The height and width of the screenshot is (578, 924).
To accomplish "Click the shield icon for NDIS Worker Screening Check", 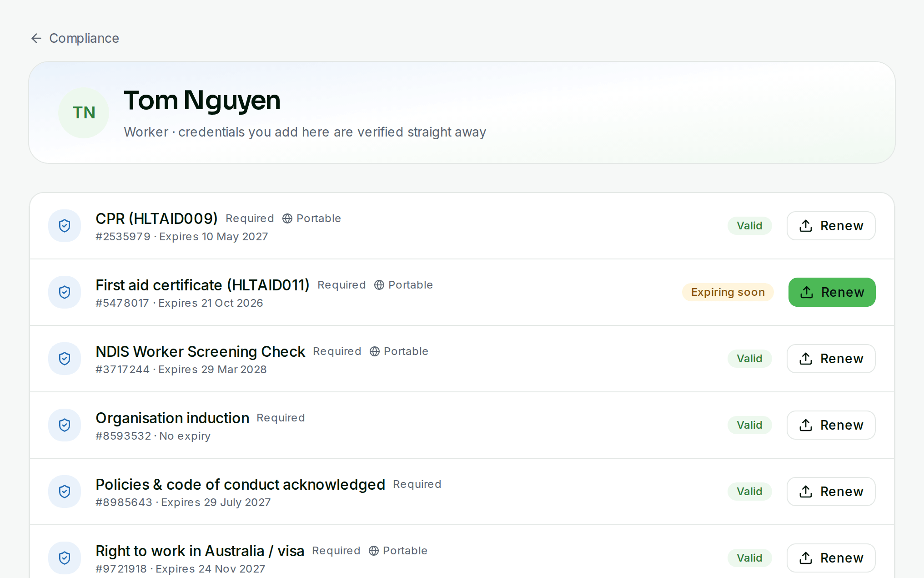I will tap(65, 359).
